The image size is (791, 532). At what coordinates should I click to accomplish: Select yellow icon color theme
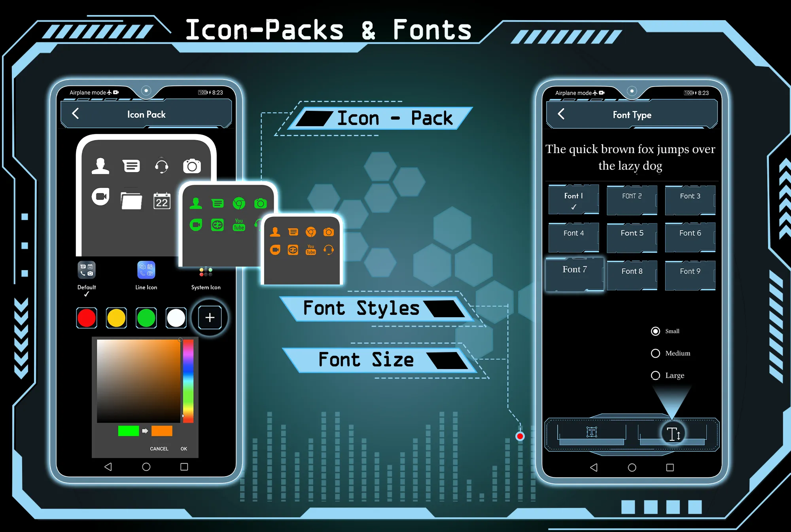[x=116, y=318]
